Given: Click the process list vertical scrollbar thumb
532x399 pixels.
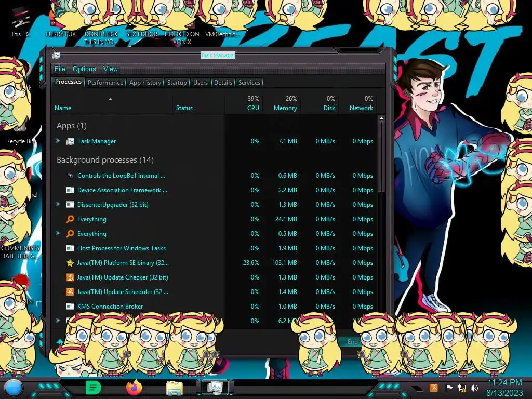Looking at the screenshot, I should point(382,157).
